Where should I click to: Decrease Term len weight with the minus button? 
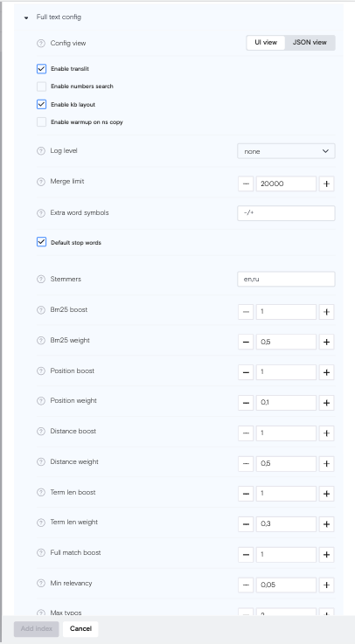point(246,524)
